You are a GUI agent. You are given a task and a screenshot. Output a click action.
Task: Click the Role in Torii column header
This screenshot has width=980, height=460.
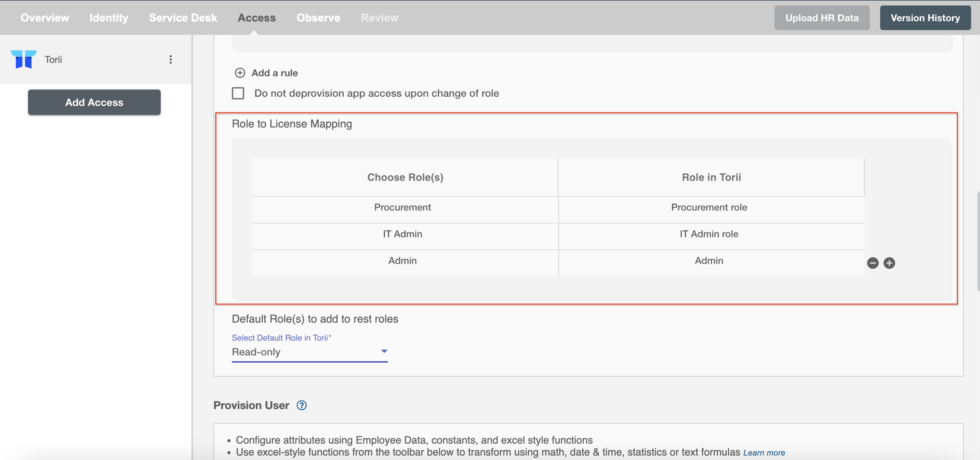tap(712, 177)
